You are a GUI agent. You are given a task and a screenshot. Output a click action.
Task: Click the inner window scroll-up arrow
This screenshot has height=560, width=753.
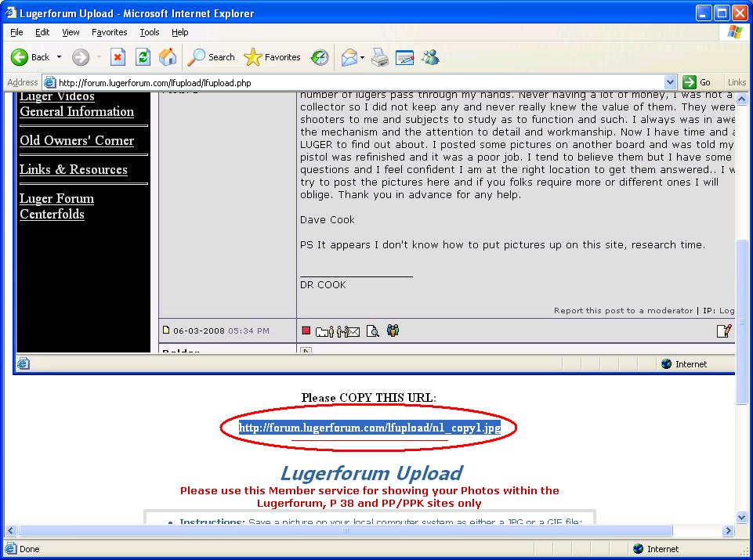tap(741, 99)
